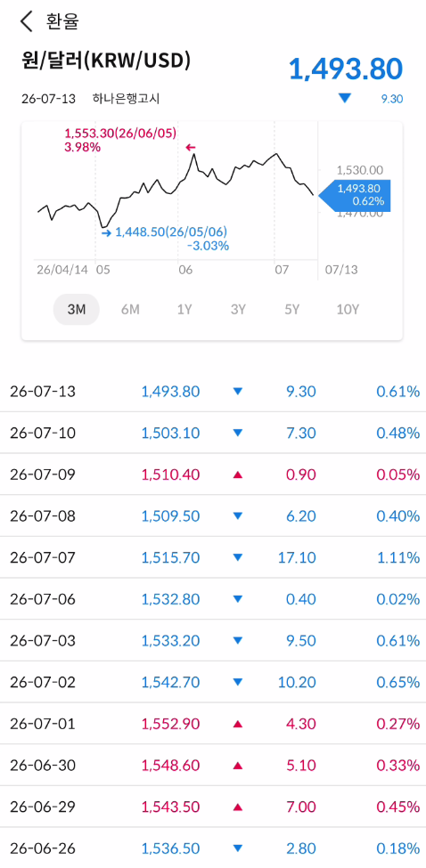
Task: Switch chart range to 6M
Action: [130, 310]
